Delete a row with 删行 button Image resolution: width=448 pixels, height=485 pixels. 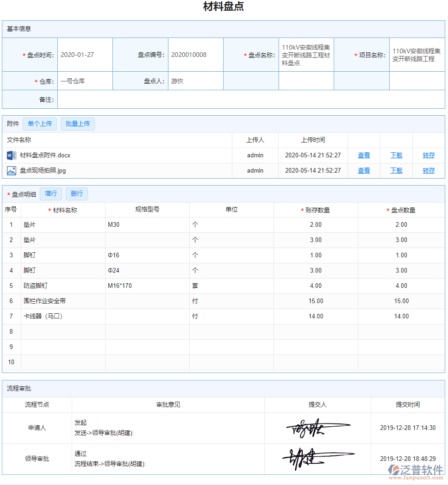coord(77,194)
